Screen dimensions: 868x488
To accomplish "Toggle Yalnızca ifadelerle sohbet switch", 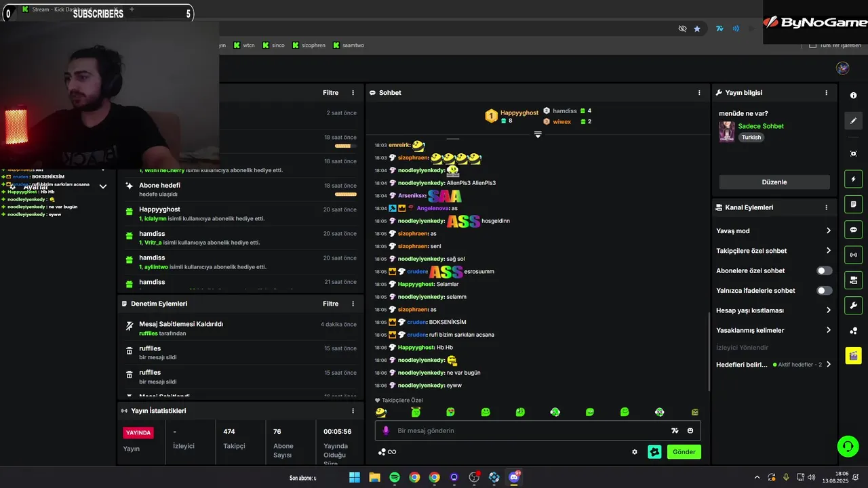I will click(824, 291).
